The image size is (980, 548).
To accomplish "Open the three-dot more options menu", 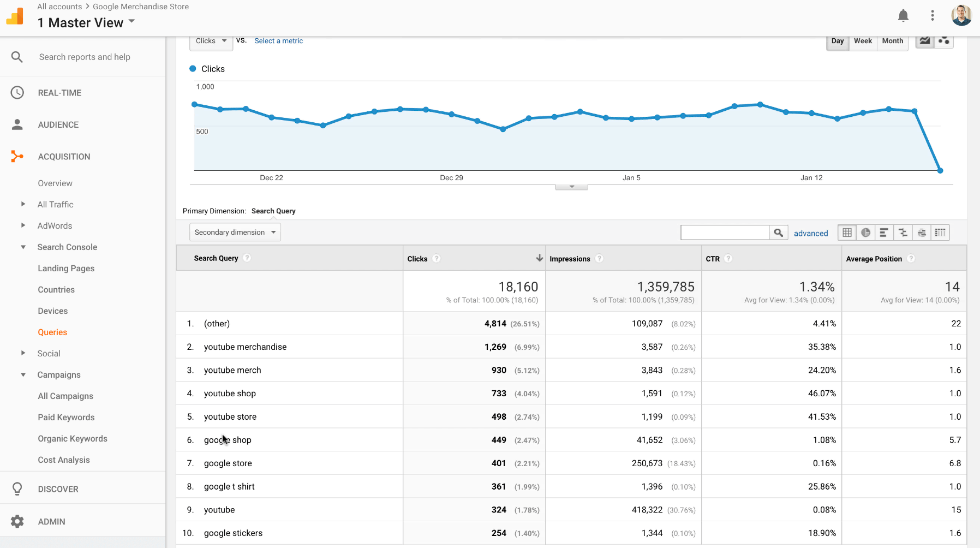I will tap(933, 16).
